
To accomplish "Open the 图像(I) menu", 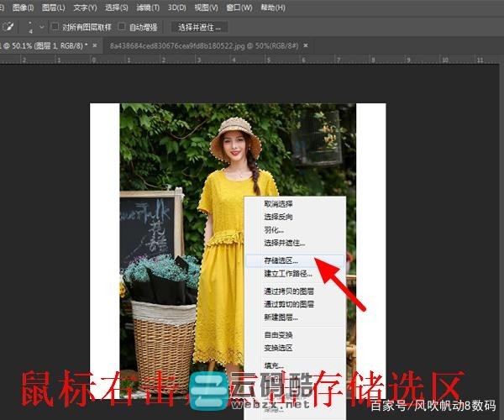I will click(x=22, y=8).
